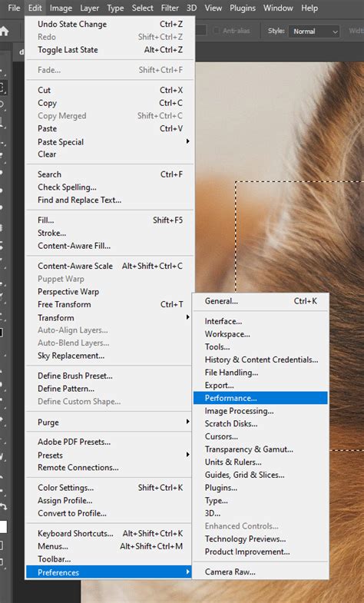Open the Plugins menu in the menu bar
The height and width of the screenshot is (603, 364).
point(243,8)
